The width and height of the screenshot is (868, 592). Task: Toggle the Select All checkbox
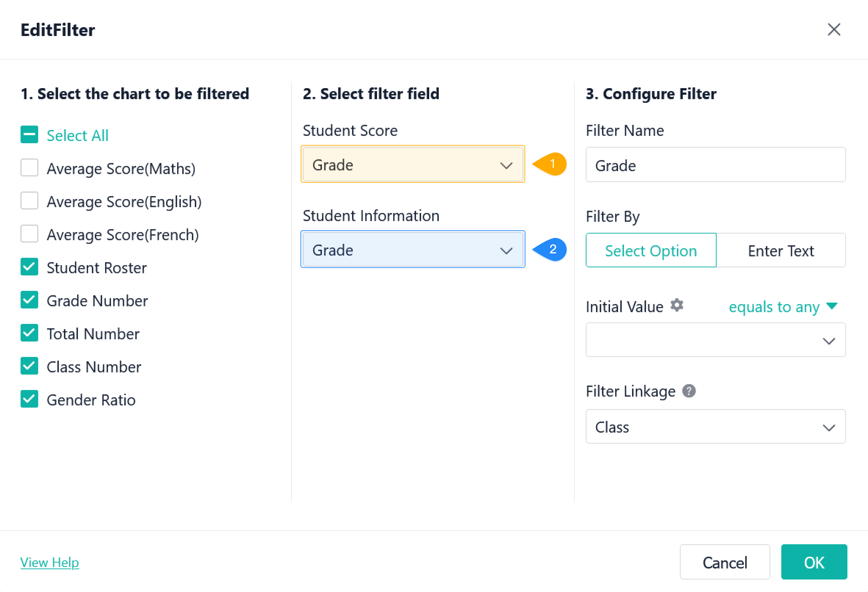pyautogui.click(x=29, y=135)
